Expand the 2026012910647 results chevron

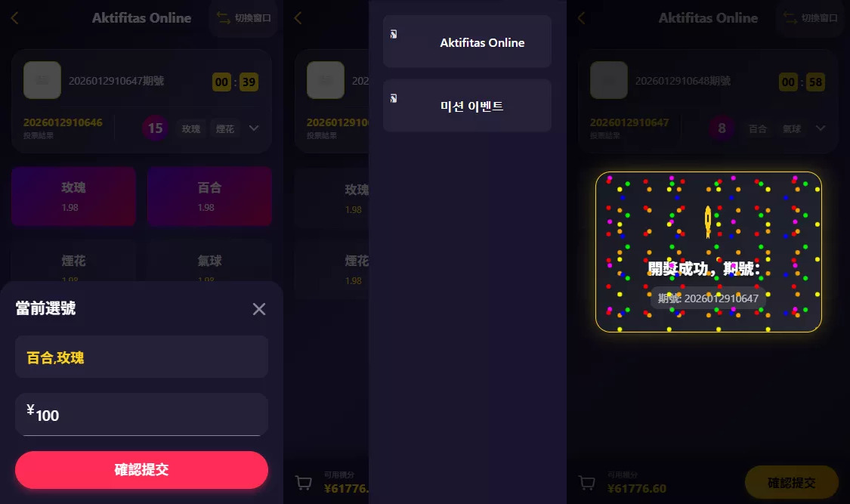[821, 128]
